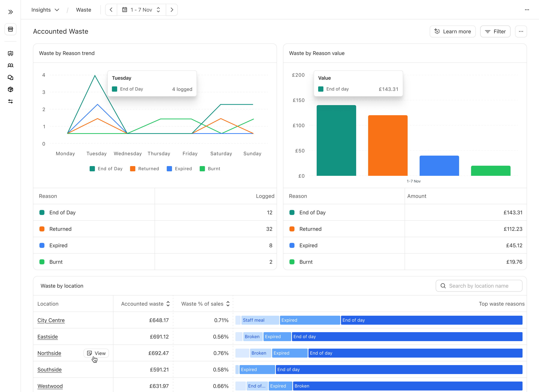Click the transfer arrows sidebar icon
This screenshot has height=392, width=539.
(x=10, y=102)
